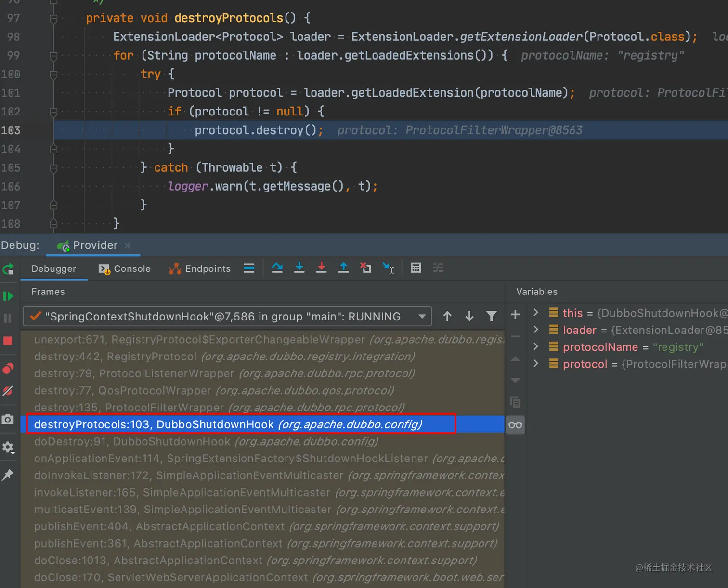Remove watch with minus icon

coord(515,336)
